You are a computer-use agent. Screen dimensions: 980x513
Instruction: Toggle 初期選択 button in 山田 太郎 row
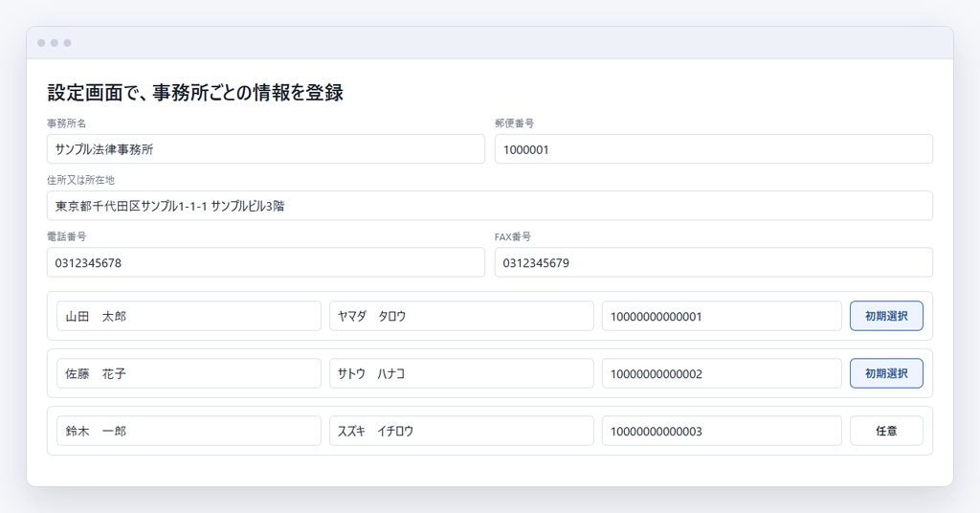(886, 316)
